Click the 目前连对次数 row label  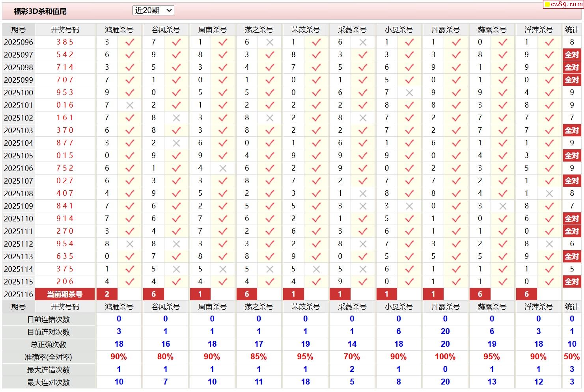click(x=49, y=332)
